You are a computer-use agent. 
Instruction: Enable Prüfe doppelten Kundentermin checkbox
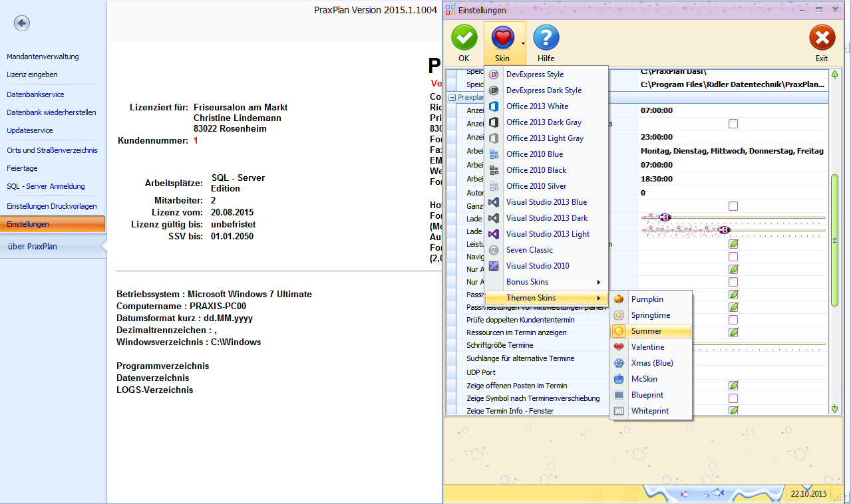tap(733, 320)
